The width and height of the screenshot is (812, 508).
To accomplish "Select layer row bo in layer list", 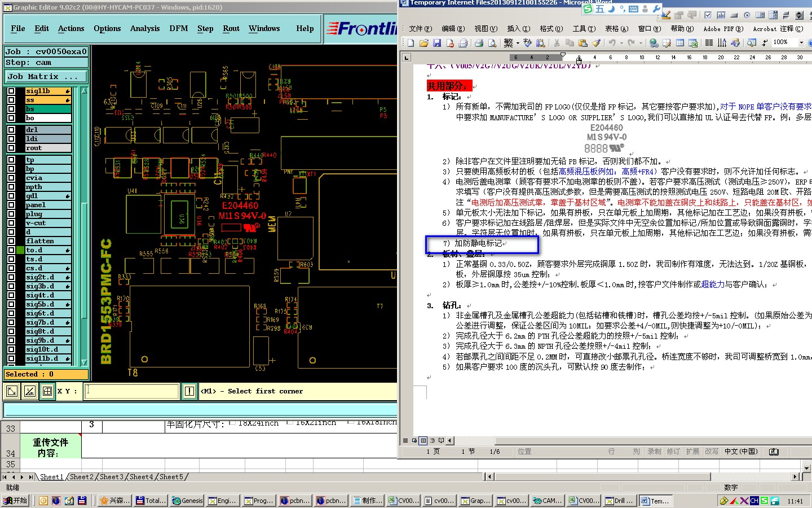I will click(48, 118).
